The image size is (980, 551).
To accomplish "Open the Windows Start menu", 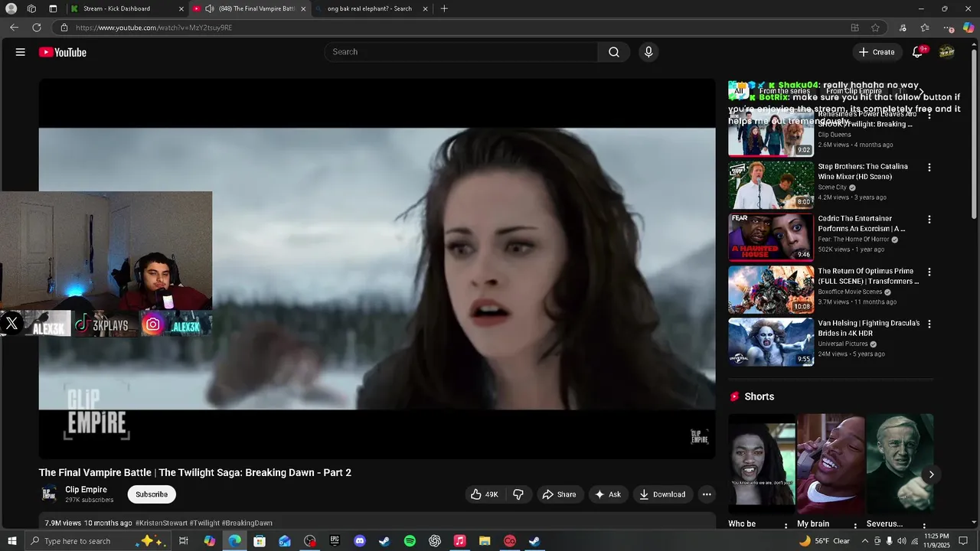I will coord(11,541).
